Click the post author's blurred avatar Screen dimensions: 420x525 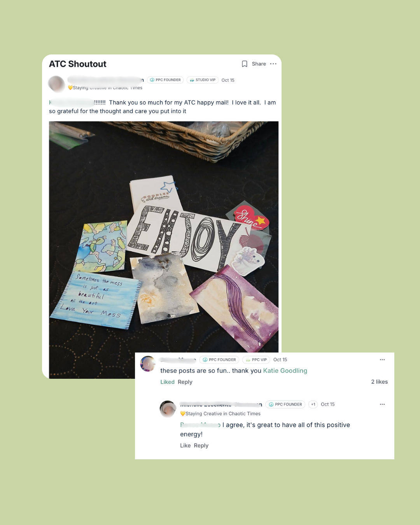click(56, 84)
